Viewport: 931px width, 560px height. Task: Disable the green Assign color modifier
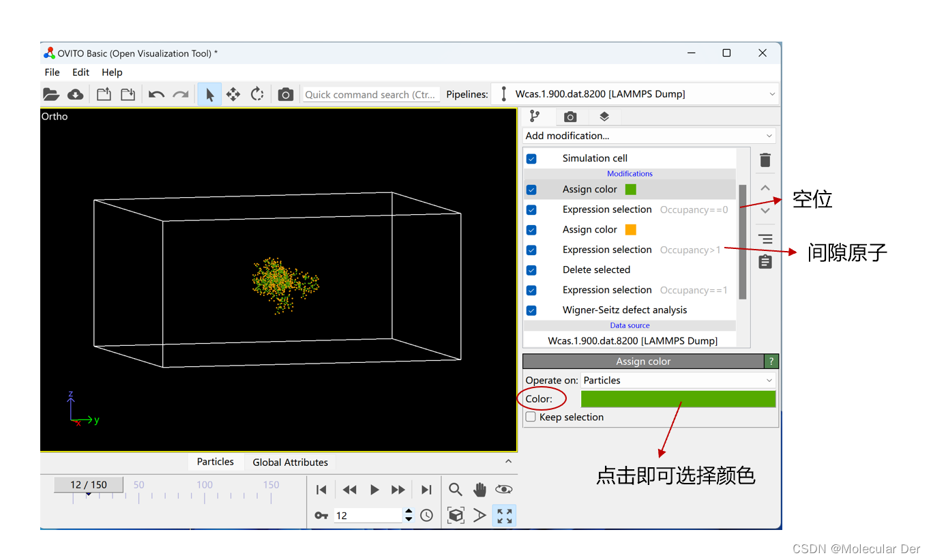click(531, 190)
